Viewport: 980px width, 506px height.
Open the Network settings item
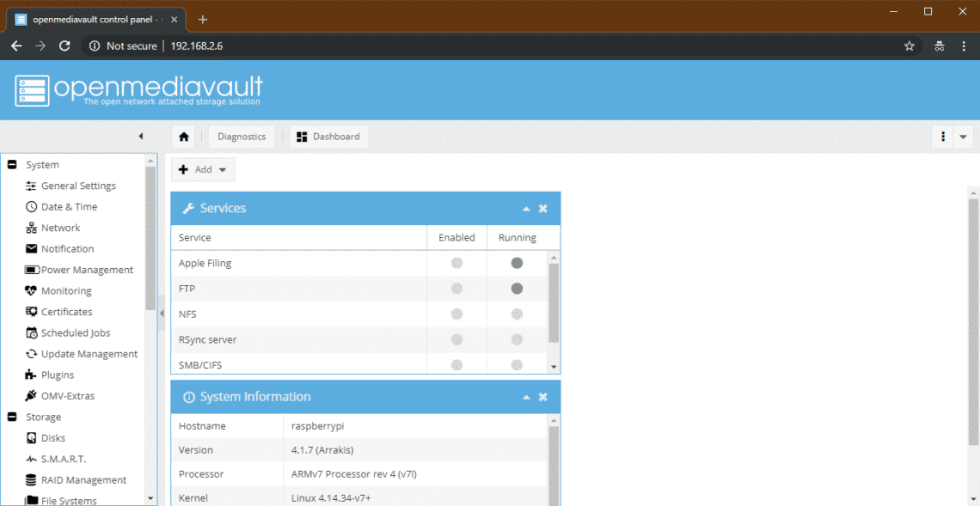tap(61, 228)
